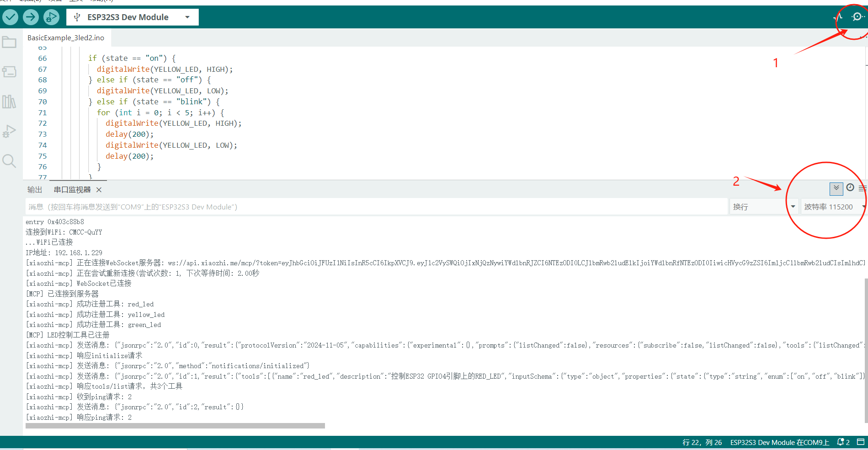Start debugging with the debug play button

click(x=51, y=17)
